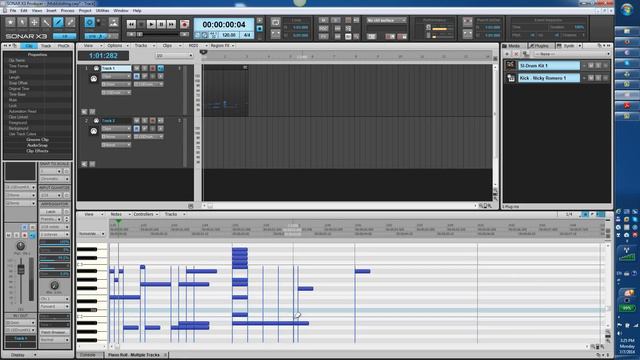The width and height of the screenshot is (640, 360).
Task: Activate the highlighted Draw pencil tool
Action: pos(58,22)
